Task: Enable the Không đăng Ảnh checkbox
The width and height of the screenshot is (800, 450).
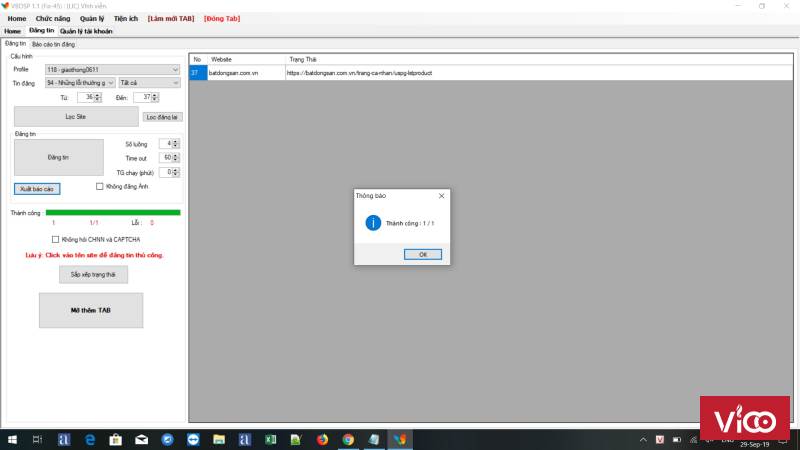Action: tap(99, 186)
